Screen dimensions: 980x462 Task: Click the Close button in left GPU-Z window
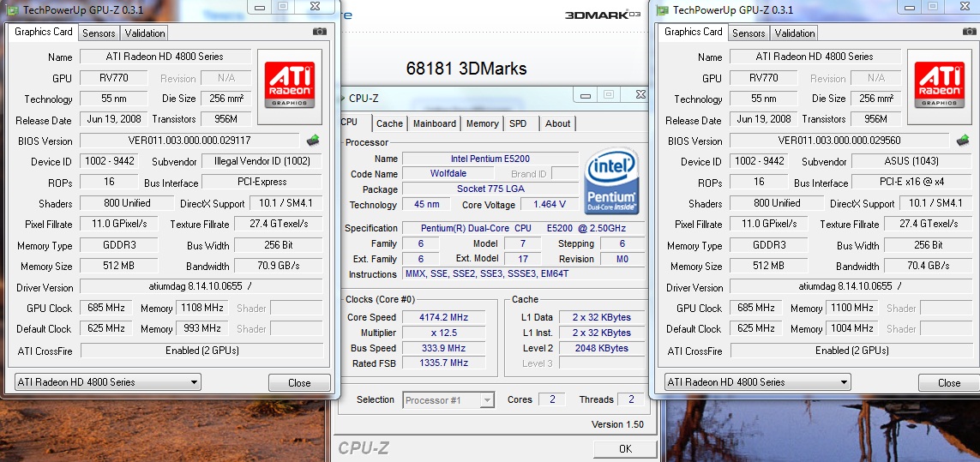pyautogui.click(x=299, y=382)
